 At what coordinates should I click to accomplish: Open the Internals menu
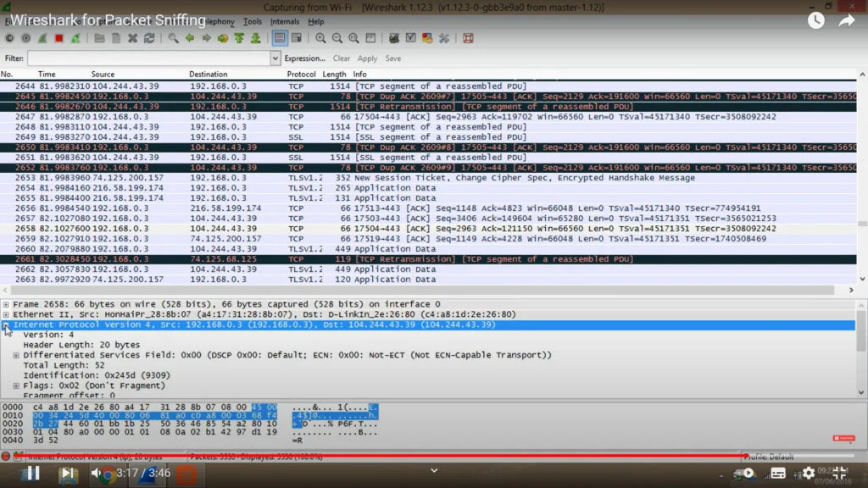tap(285, 21)
